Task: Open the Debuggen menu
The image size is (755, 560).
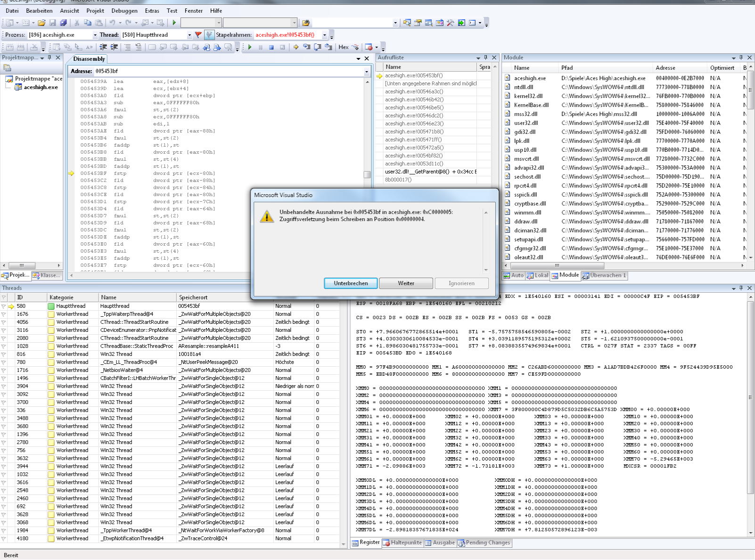Action: point(124,10)
